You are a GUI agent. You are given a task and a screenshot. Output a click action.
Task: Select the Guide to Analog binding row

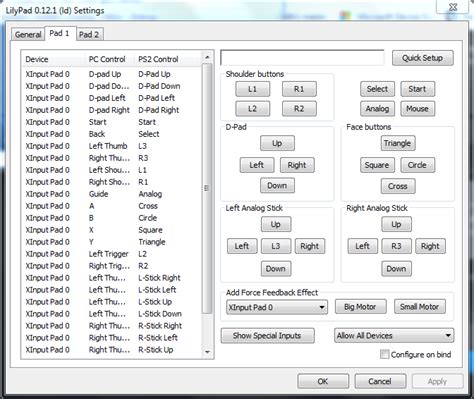click(x=112, y=194)
